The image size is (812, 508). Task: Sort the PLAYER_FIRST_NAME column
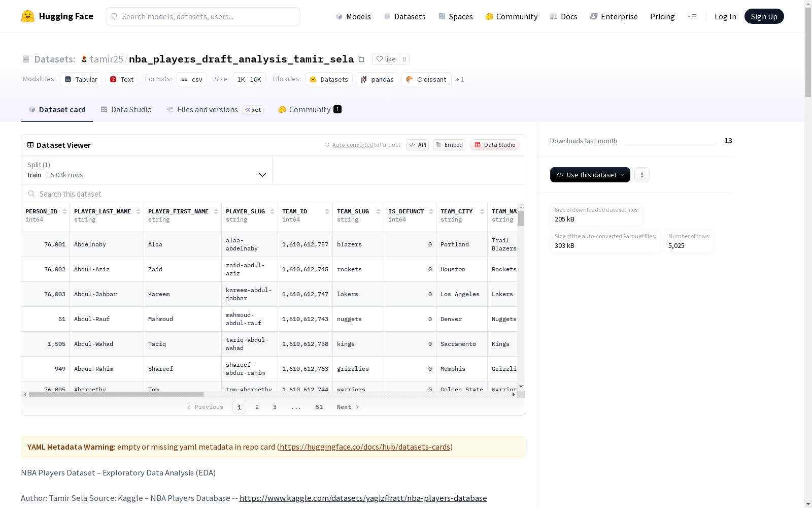click(x=216, y=211)
